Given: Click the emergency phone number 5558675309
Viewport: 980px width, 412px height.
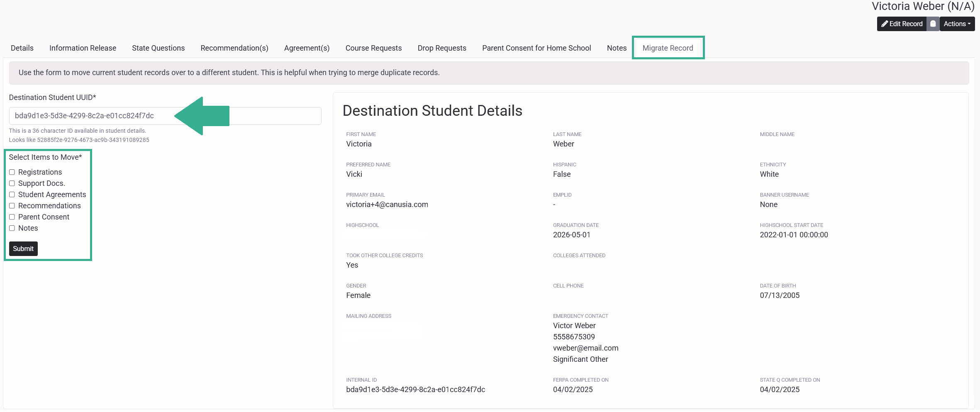Looking at the screenshot, I should tap(574, 337).
